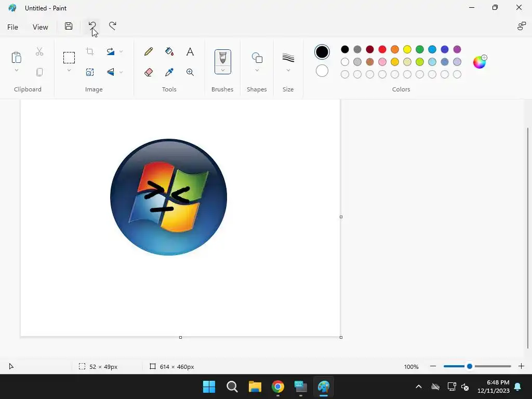The width and height of the screenshot is (532, 399).
Task: Pick the orange palette color
Action: click(395, 49)
